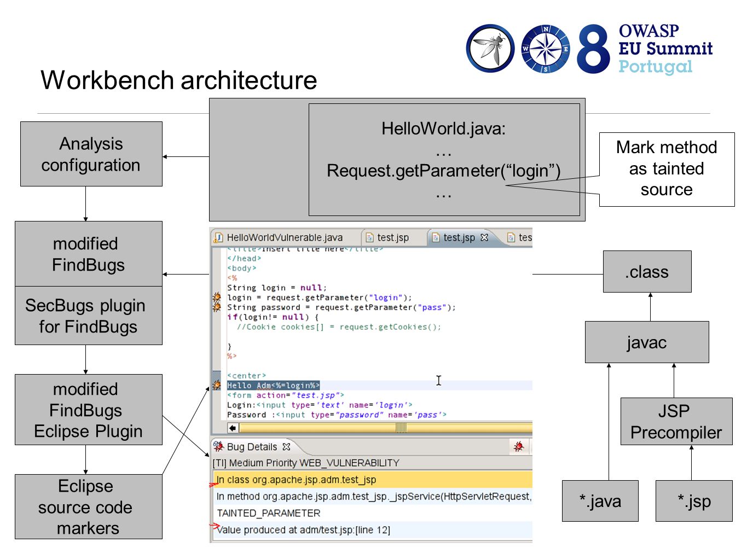Screen dimensions: 747x560
Task: Click 'modified FindBugs Eclipse Plugin' box
Action: click(89, 410)
